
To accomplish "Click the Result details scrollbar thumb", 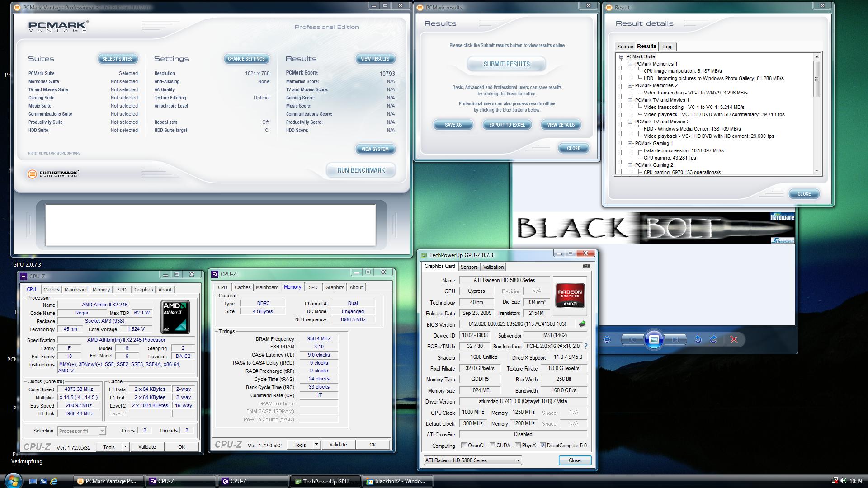I will click(x=816, y=79).
